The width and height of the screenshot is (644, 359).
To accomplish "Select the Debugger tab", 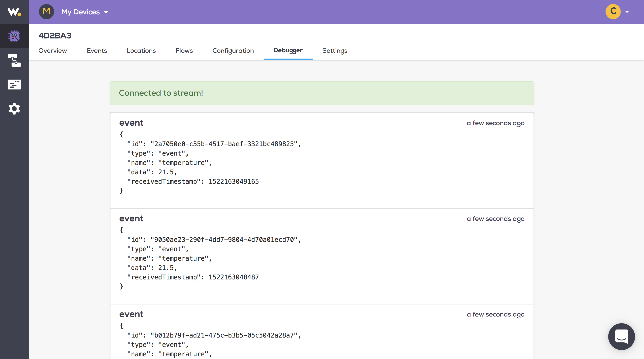I will (x=288, y=51).
